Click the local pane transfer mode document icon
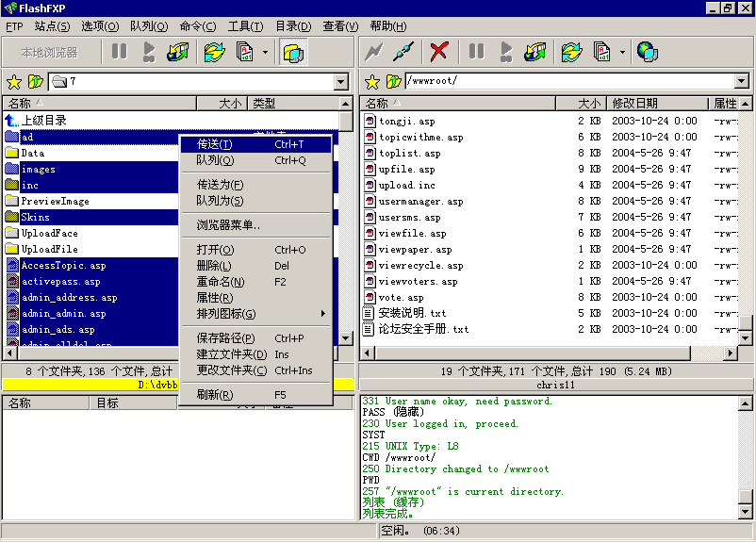 click(x=244, y=52)
